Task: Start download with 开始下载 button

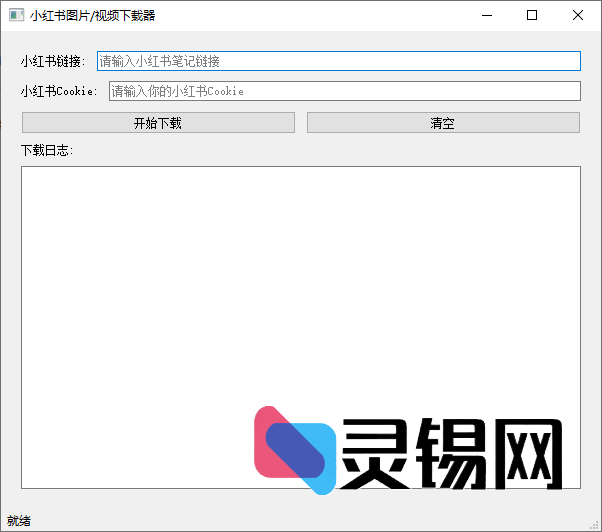Action: 158,123
